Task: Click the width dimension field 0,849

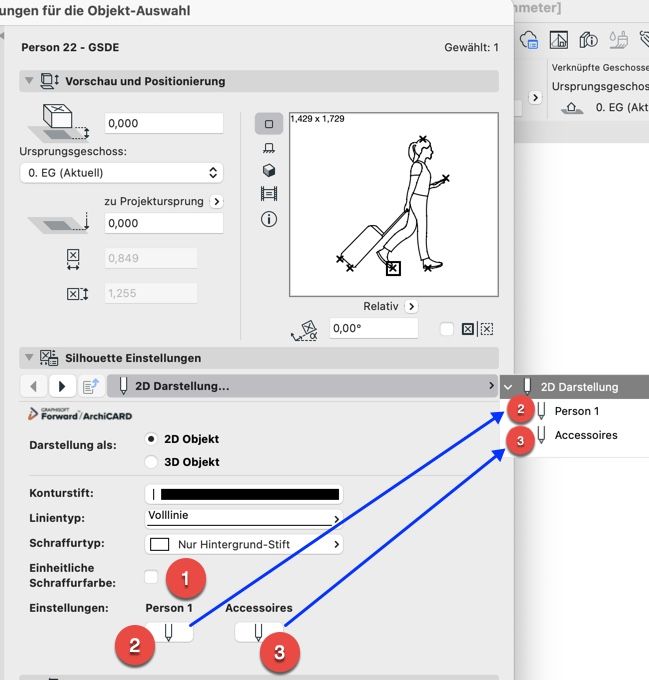Action: [x=150, y=258]
